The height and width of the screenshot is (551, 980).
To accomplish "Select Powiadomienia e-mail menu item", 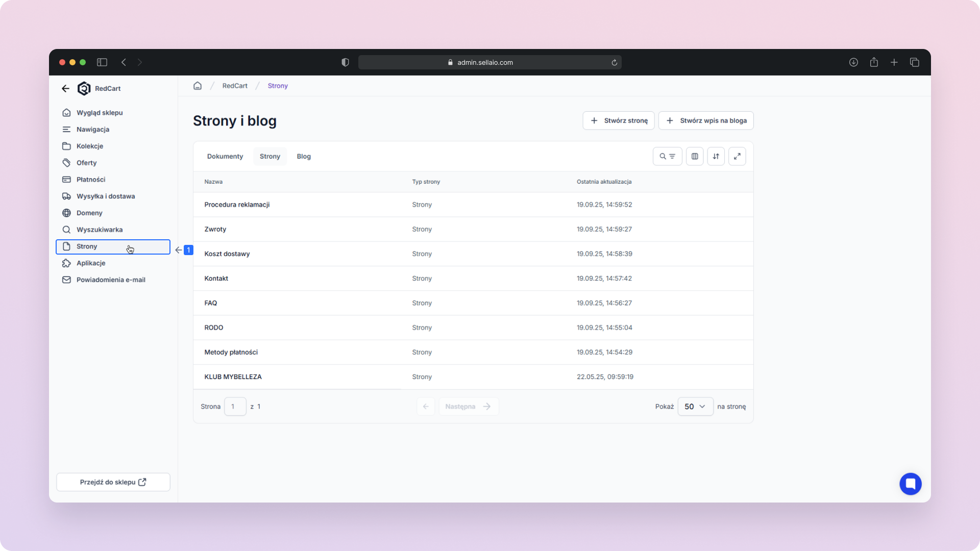I will (111, 280).
